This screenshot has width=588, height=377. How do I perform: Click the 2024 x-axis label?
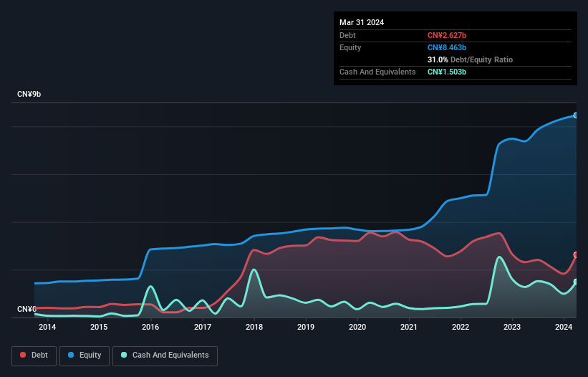pyautogui.click(x=564, y=327)
